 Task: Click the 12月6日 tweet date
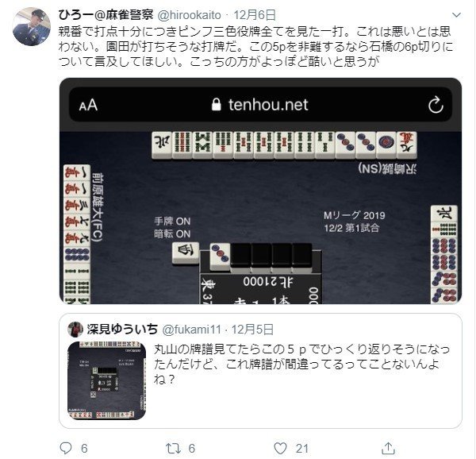tap(255, 15)
